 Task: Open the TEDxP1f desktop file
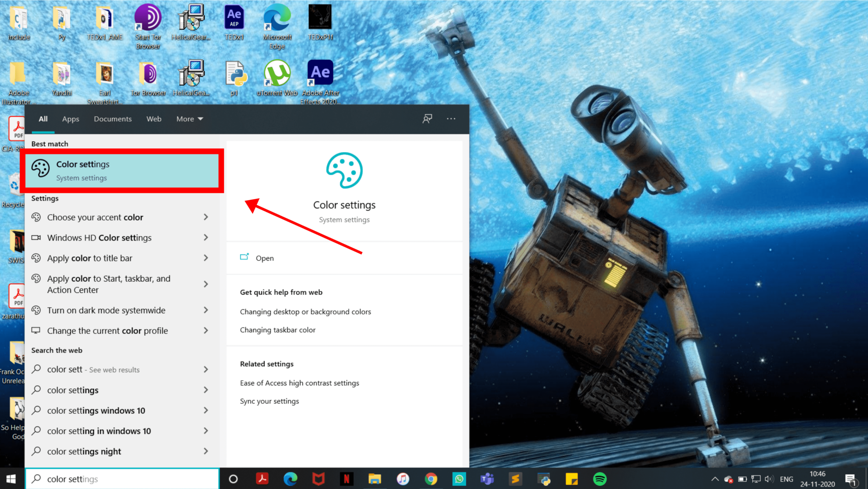tap(320, 23)
